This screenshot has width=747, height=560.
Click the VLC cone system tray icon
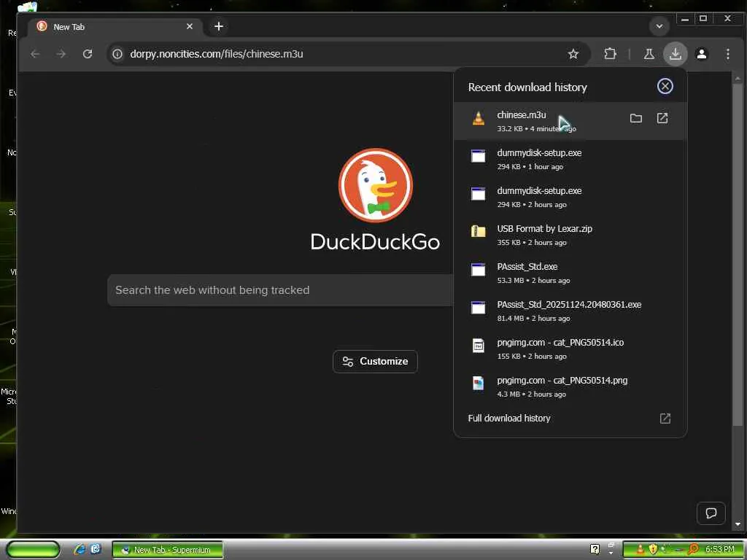pos(640,550)
